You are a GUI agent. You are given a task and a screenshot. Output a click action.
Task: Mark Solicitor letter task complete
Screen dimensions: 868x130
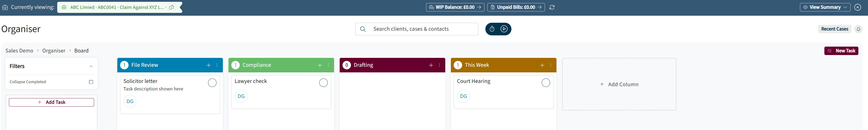212,82
